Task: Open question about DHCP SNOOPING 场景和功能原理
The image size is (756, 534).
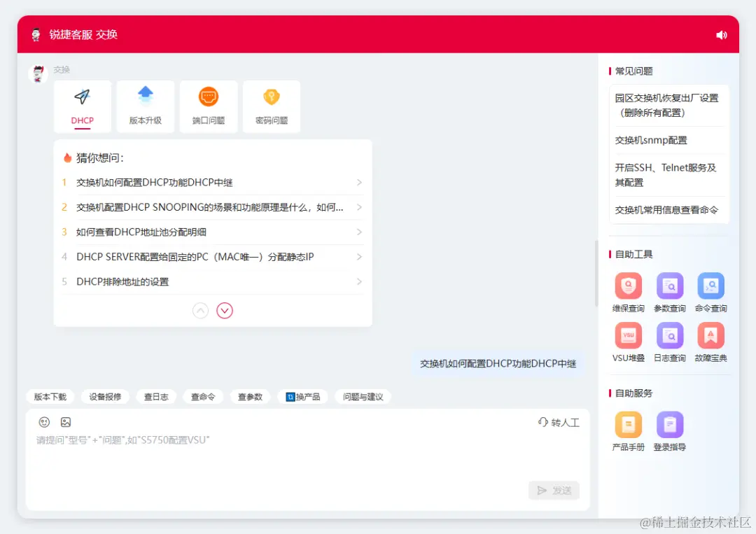Action: (x=212, y=207)
